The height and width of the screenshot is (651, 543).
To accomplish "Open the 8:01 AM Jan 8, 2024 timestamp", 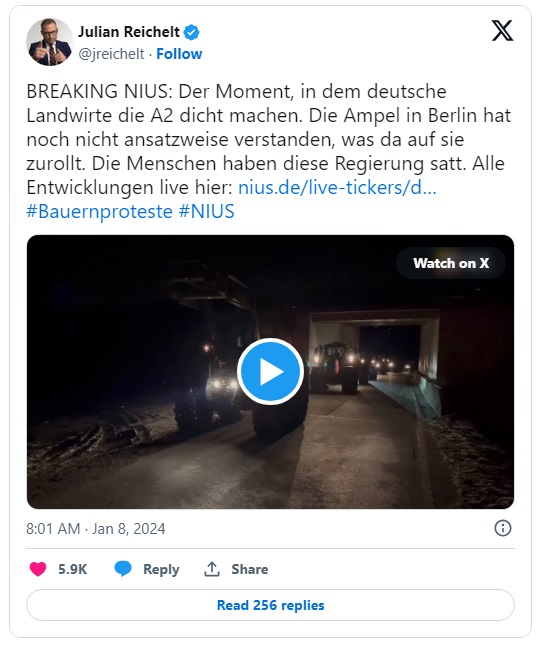I will pos(95,529).
